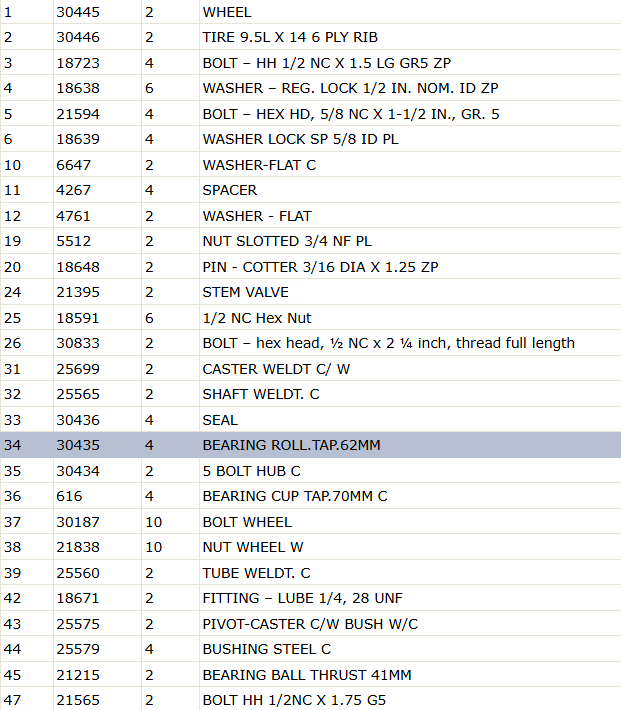Select the PIN - COTTER 3/16 DIA row

click(x=310, y=267)
